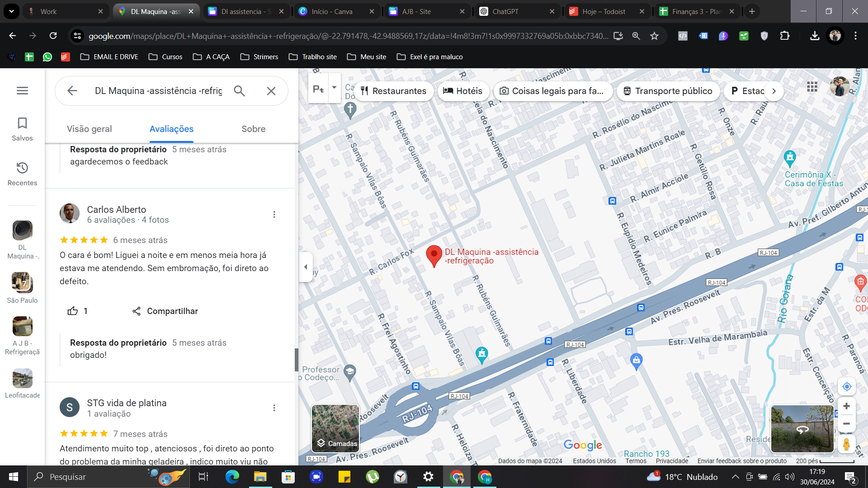
Task: Open the Google apps grid
Action: 812,86
